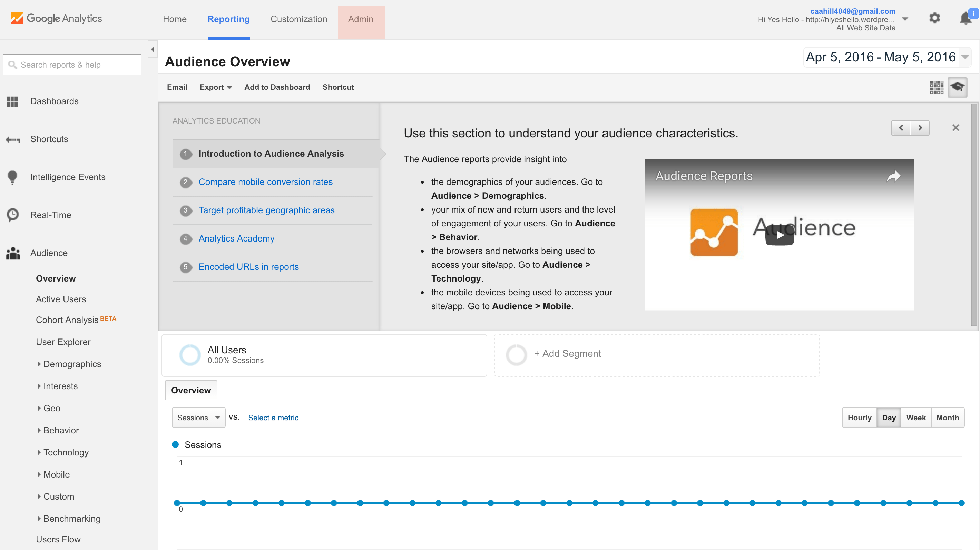The image size is (980, 550).
Task: Click the caahill4049@gmail.com account link
Action: [x=853, y=11]
